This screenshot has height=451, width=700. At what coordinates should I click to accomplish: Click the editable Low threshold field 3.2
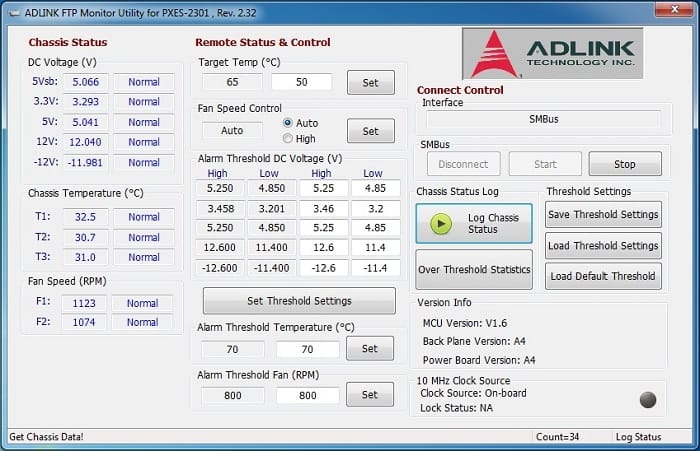pyautogui.click(x=375, y=209)
